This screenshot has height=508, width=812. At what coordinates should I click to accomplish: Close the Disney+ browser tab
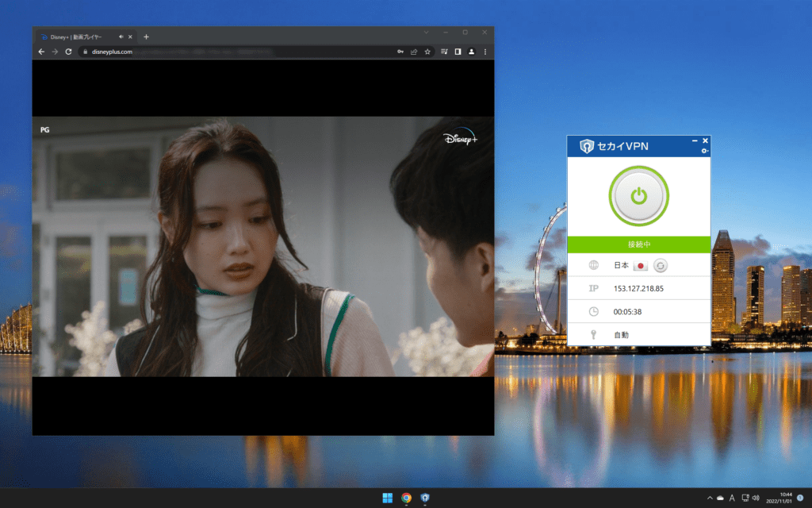pyautogui.click(x=130, y=37)
